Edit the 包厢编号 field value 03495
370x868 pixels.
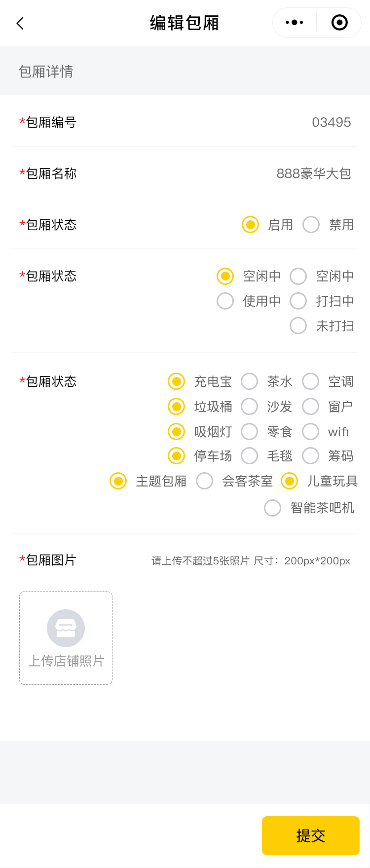point(331,122)
